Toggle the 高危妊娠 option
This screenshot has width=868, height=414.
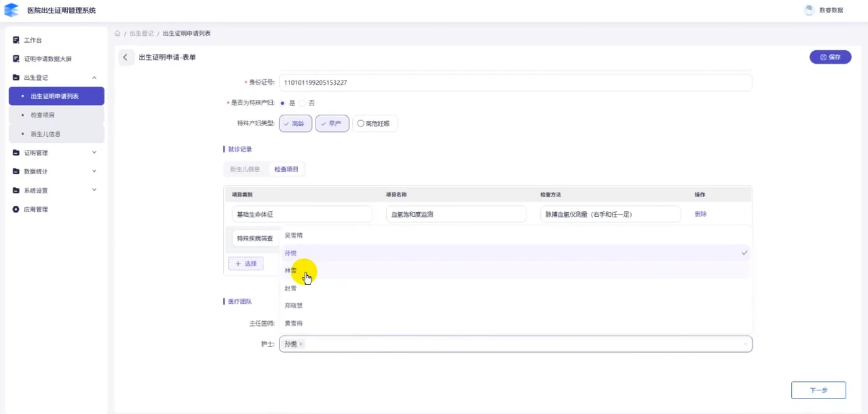(x=375, y=123)
